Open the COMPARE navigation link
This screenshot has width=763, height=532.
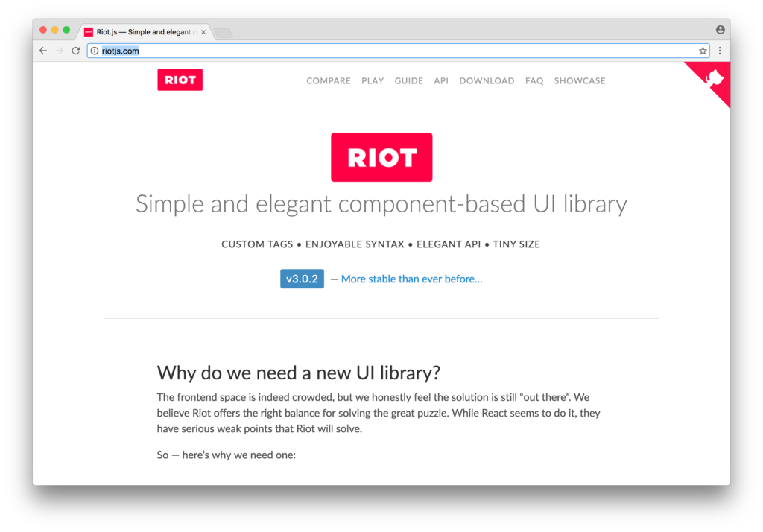[x=329, y=80]
